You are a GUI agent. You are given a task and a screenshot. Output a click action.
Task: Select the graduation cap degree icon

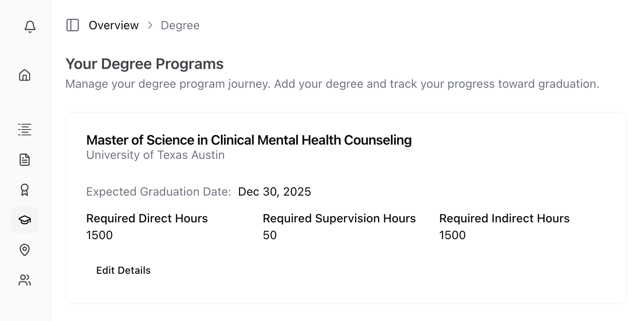click(x=25, y=220)
